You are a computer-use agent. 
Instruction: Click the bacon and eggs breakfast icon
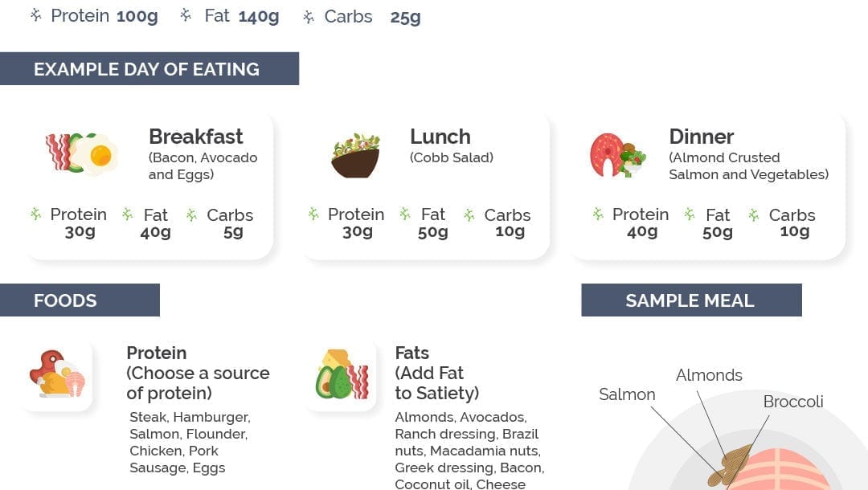point(81,153)
